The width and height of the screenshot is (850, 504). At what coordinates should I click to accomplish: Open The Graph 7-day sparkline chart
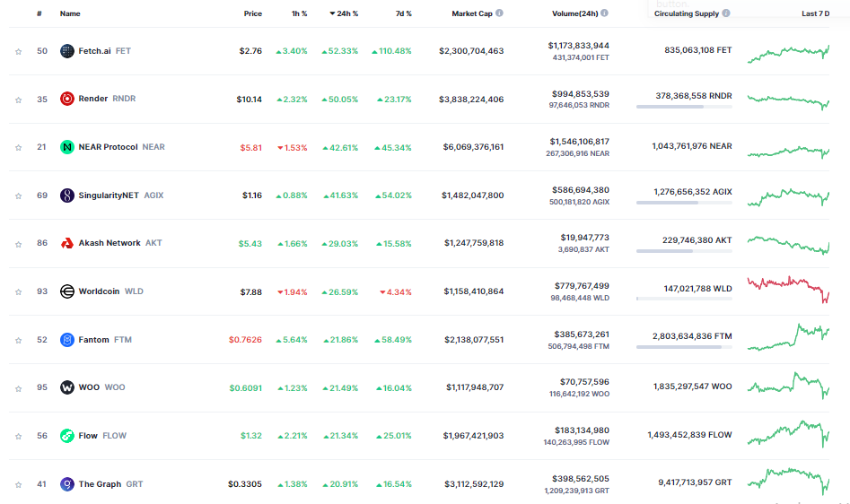click(788, 481)
